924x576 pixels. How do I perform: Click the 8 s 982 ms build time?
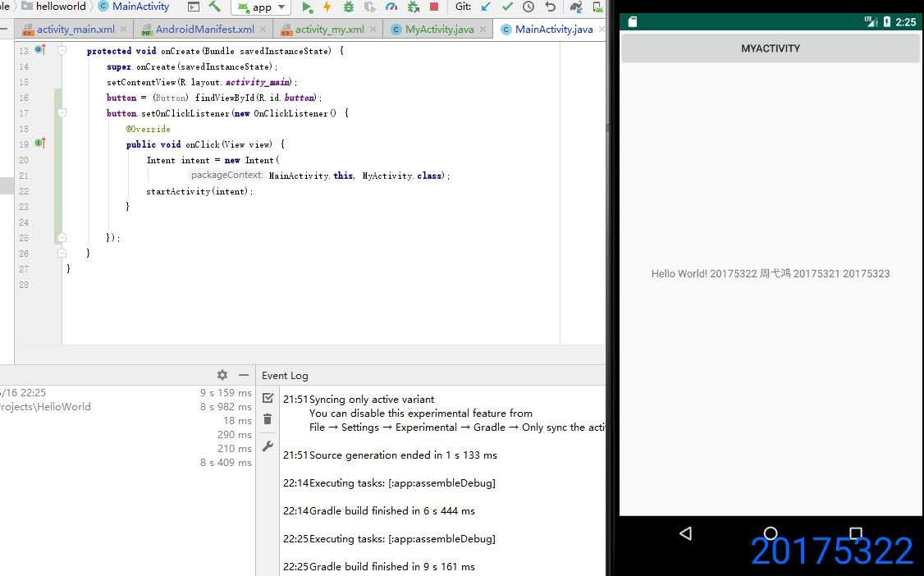tap(226, 406)
